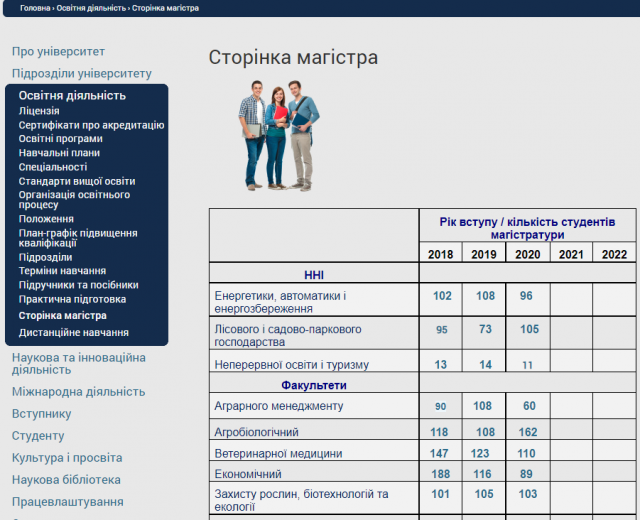
Task: Open the Ліцензія submenu link
Action: 39,111
